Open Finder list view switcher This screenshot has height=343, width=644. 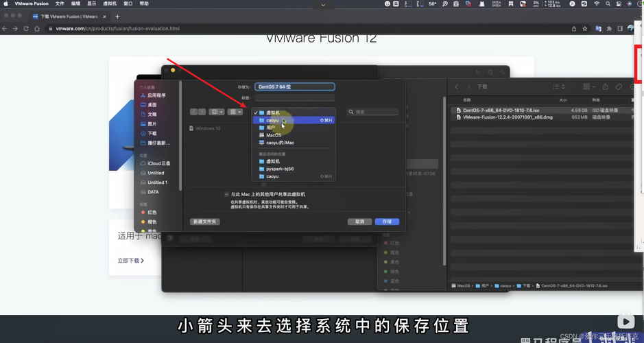(558, 86)
